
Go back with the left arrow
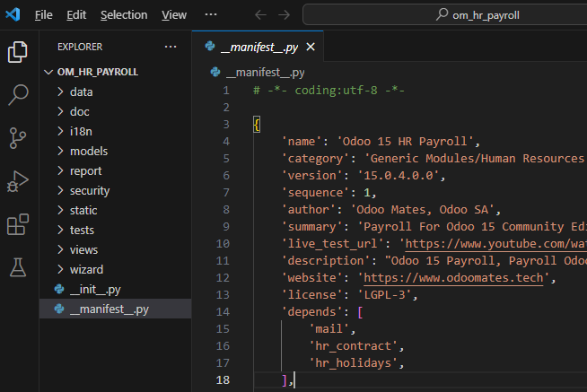click(260, 15)
